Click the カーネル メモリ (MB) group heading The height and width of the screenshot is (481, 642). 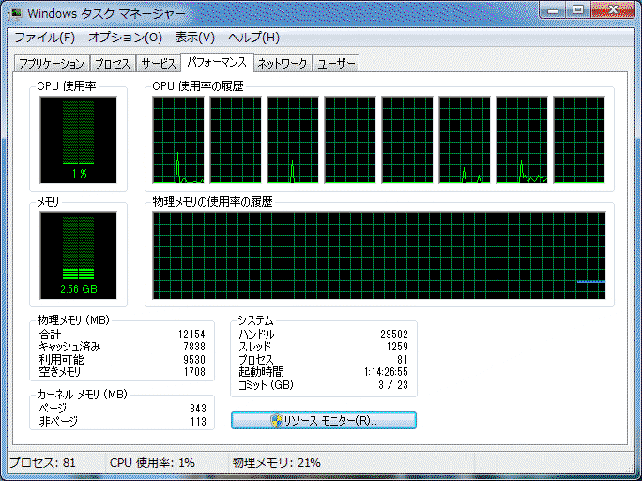coord(82,394)
